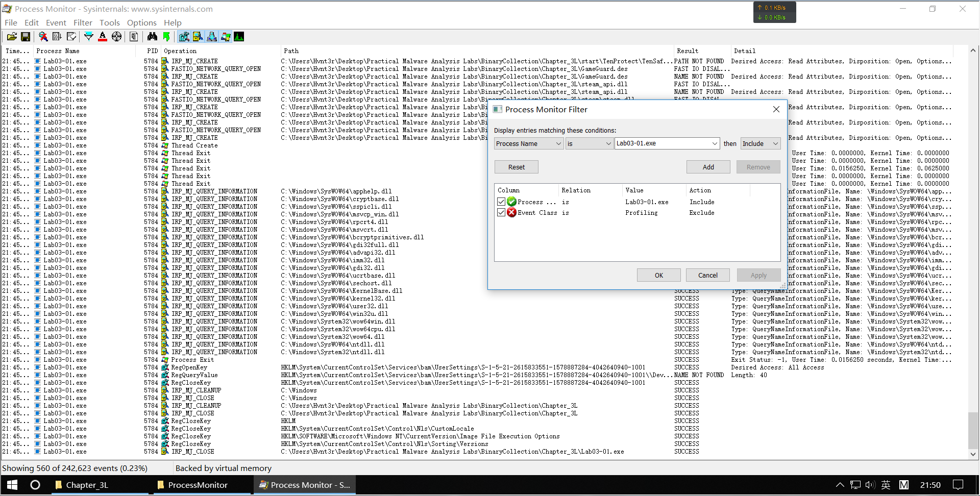The width and height of the screenshot is (980, 496).
Task: Sort filter rules by the Relation column header
Action: pyautogui.click(x=590, y=190)
